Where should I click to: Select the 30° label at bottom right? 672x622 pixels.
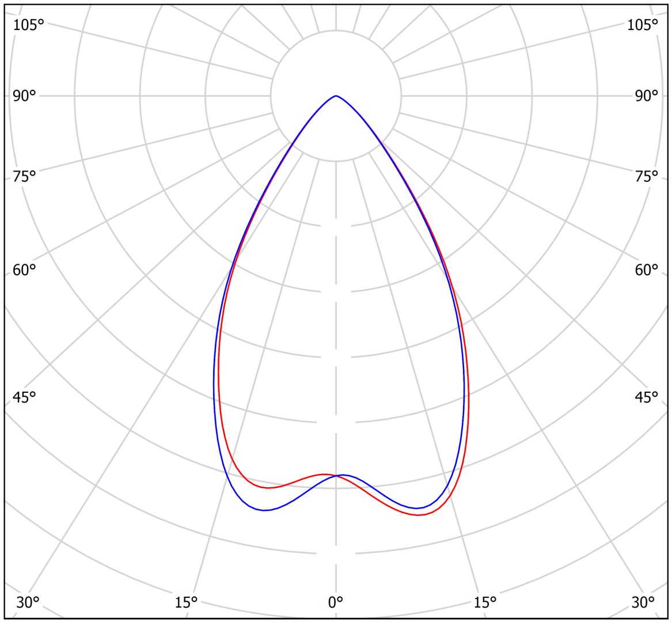click(x=643, y=602)
